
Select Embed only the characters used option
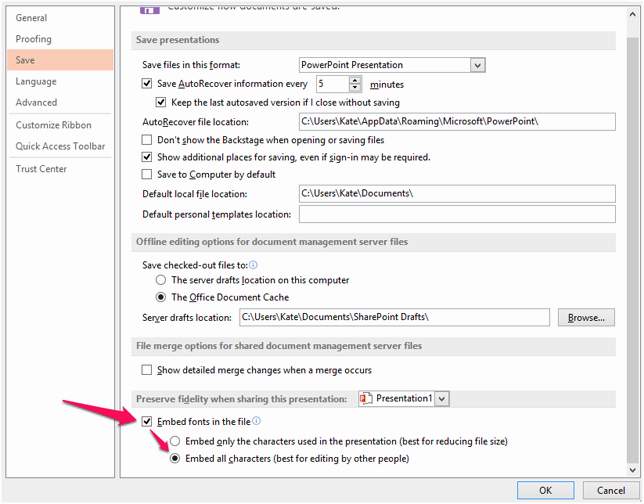coord(175,442)
